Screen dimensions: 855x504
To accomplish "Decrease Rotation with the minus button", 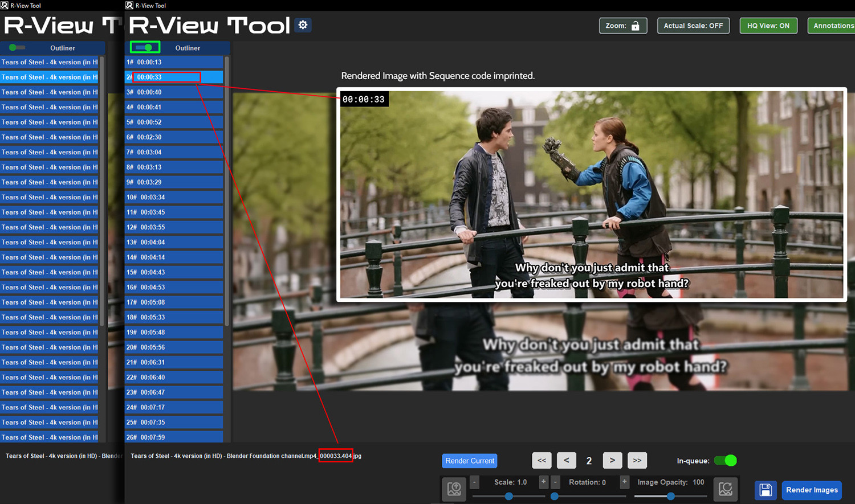I will 556,482.
